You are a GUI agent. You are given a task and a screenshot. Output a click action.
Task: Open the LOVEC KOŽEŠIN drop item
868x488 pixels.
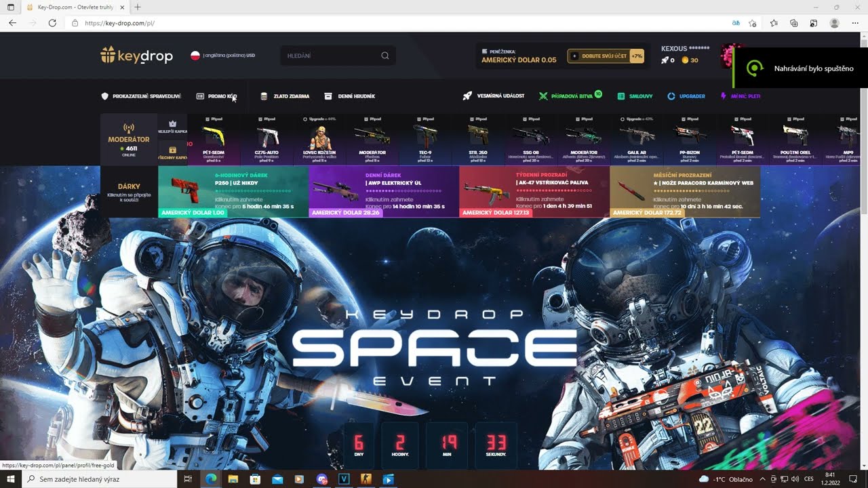click(x=319, y=139)
